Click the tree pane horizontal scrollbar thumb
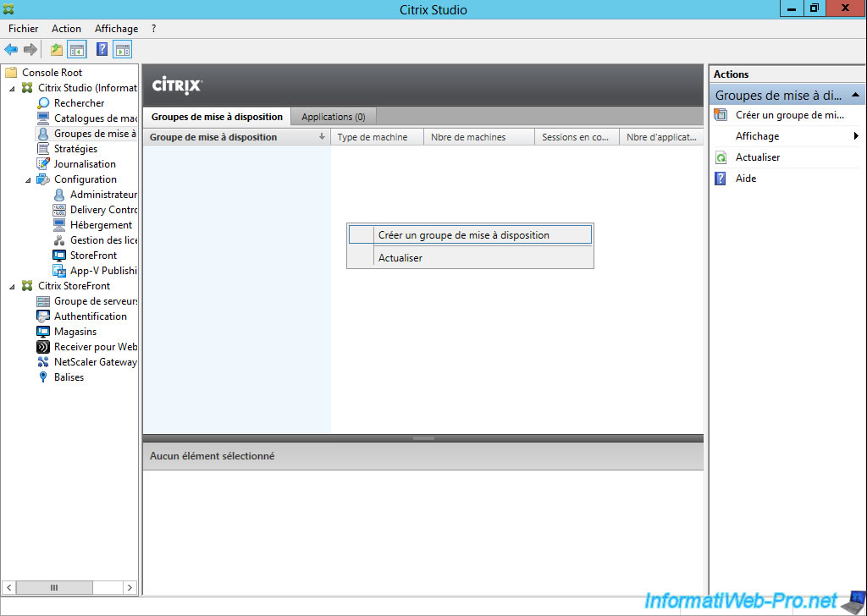867x616 pixels. click(54, 587)
